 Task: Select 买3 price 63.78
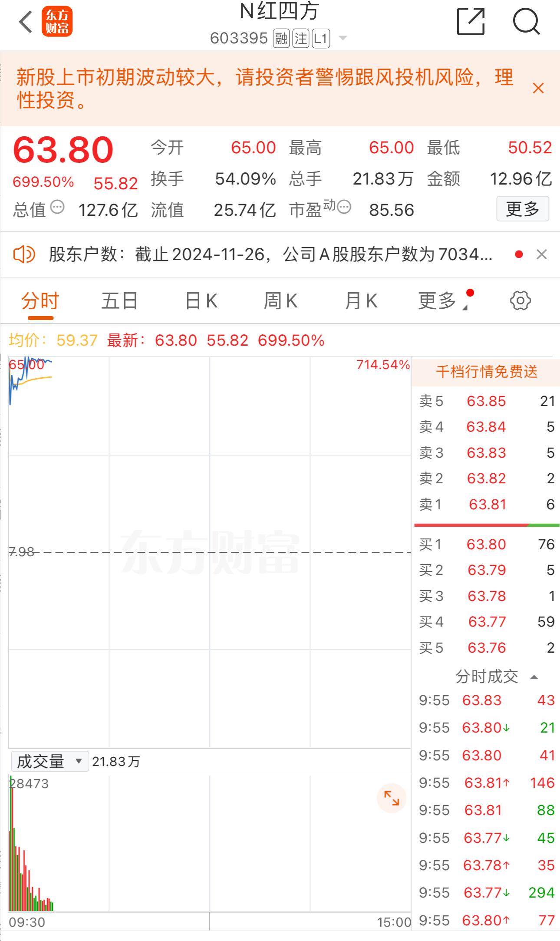[x=487, y=596]
